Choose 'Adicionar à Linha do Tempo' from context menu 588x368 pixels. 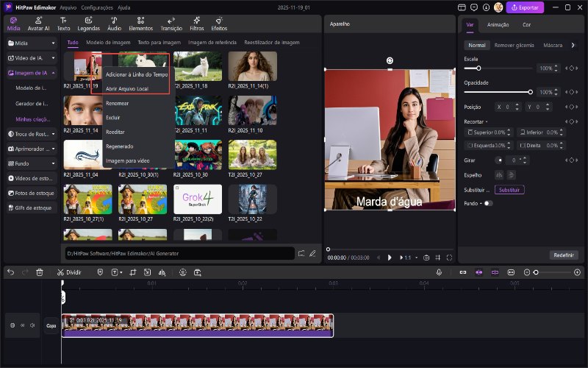click(137, 75)
